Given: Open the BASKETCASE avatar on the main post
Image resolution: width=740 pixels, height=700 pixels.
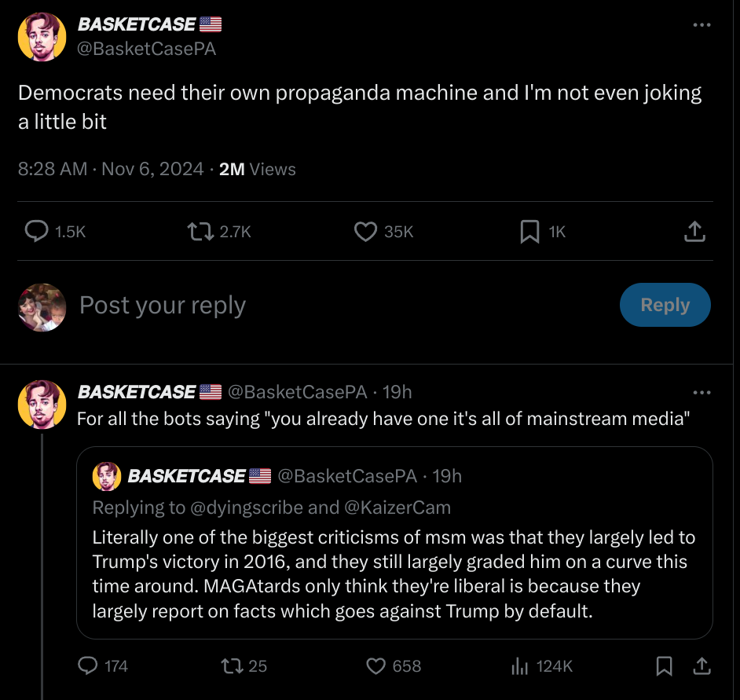Looking at the screenshot, I should click(42, 36).
